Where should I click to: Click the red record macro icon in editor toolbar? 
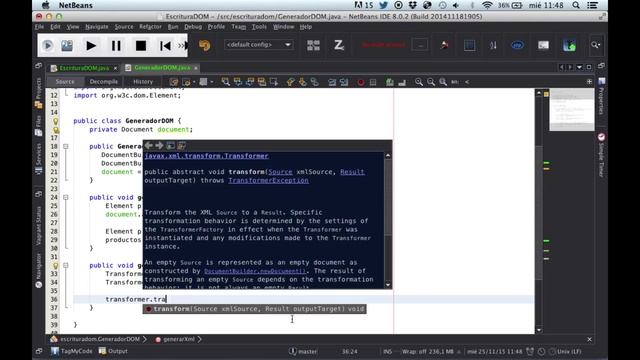coord(361,82)
